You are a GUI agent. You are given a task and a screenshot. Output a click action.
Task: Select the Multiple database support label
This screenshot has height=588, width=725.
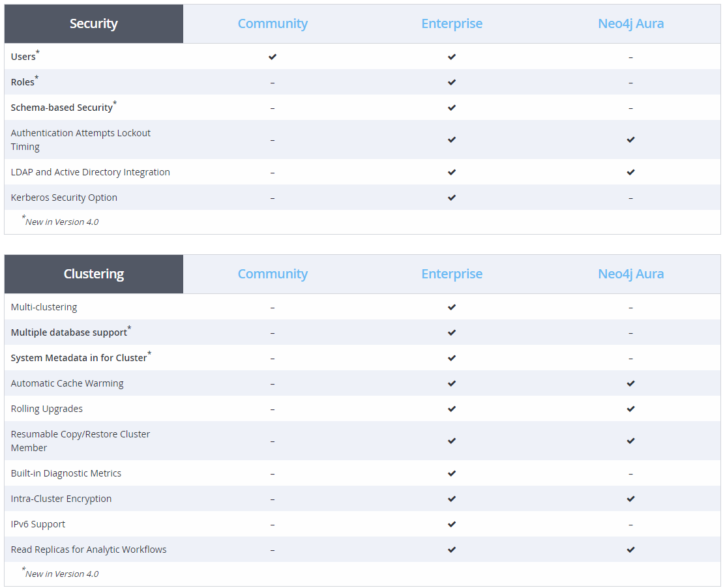tap(71, 332)
